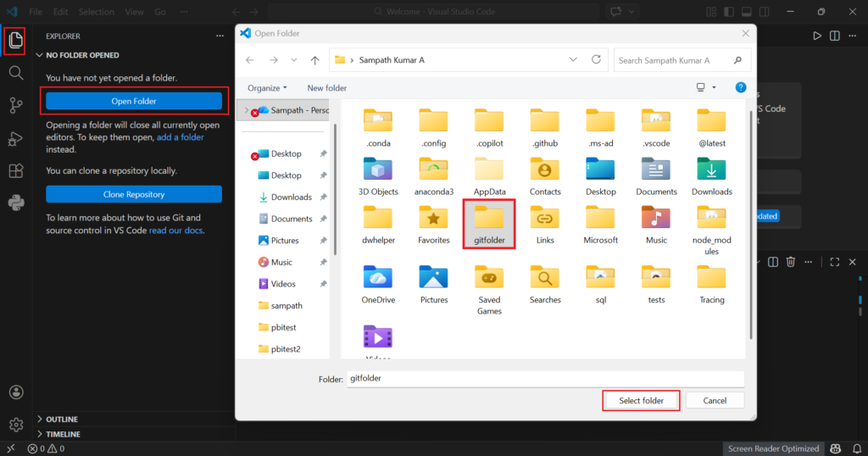This screenshot has height=456, width=868.
Task: Open the Source Control view
Action: point(15,105)
